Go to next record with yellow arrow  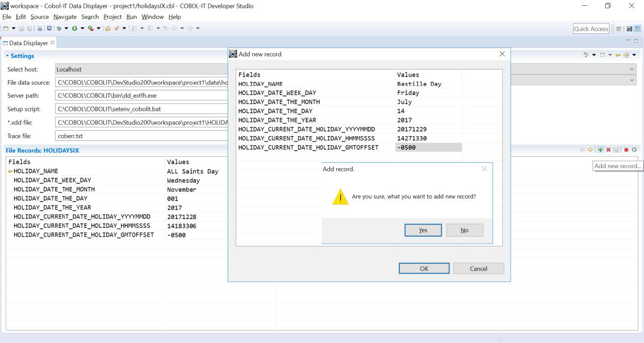coord(590,150)
